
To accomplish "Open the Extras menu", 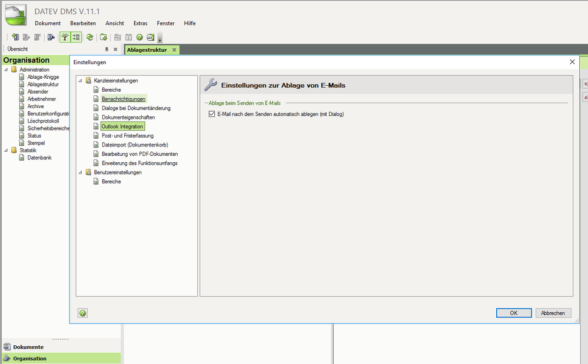I will pyautogui.click(x=140, y=23).
